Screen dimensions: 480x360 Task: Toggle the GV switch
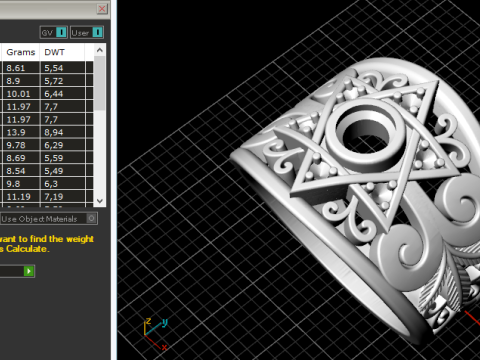click(x=54, y=32)
